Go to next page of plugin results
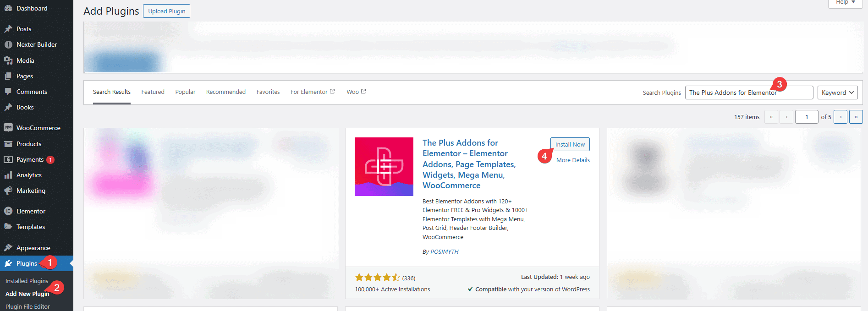Image resolution: width=868 pixels, height=311 pixels. [840, 117]
